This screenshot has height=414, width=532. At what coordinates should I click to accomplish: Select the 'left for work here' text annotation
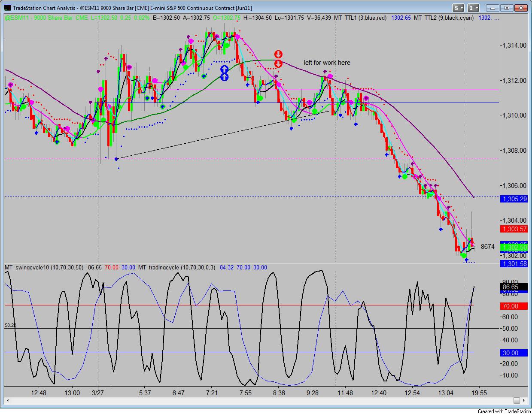click(x=327, y=63)
